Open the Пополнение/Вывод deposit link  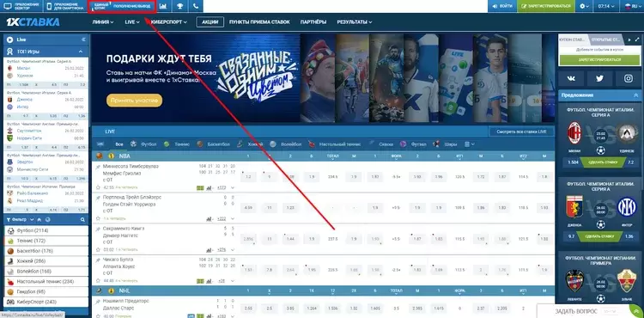point(131,6)
